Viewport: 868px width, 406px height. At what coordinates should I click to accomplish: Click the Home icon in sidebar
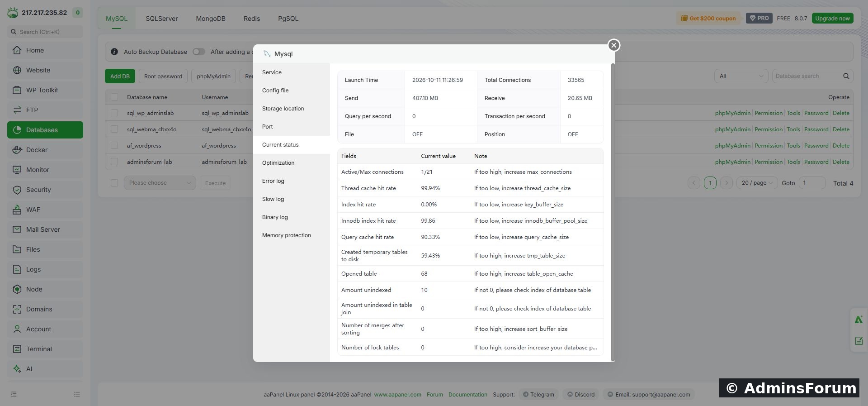17,50
